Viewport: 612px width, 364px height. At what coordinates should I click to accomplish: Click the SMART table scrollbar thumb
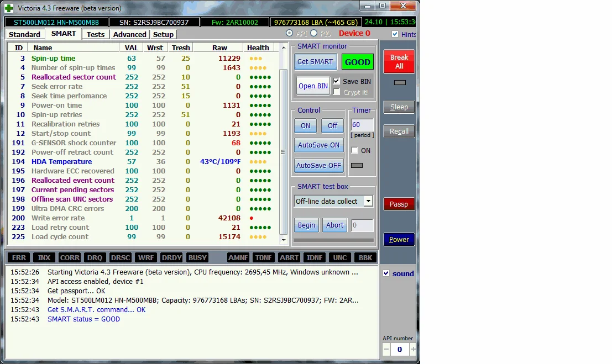[x=284, y=152]
